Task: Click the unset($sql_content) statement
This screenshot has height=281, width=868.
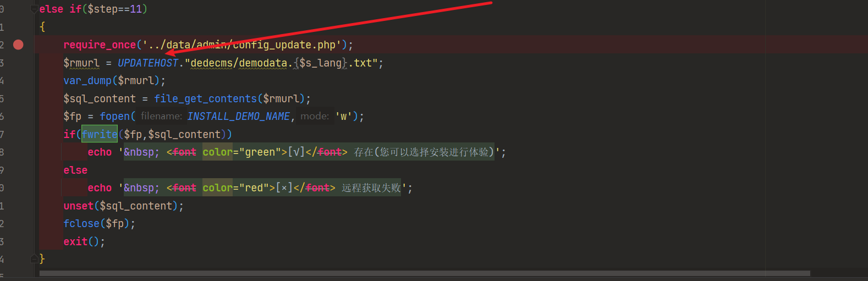Action: point(123,206)
